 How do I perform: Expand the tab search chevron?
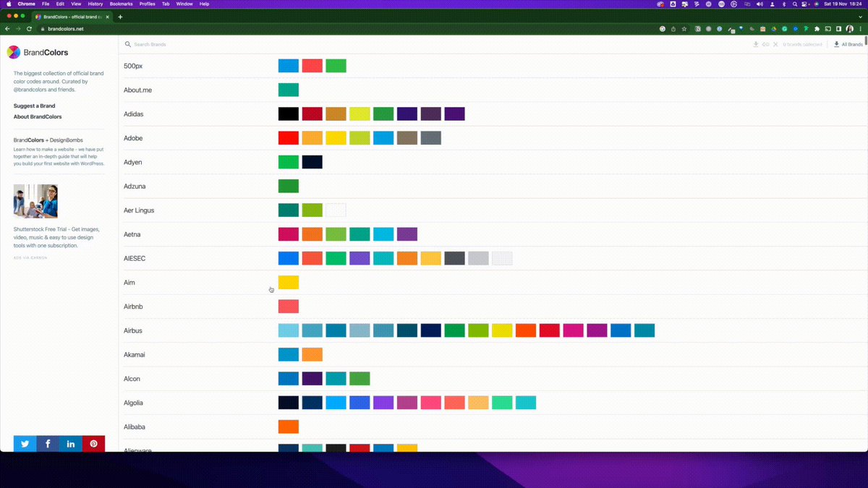[x=861, y=17]
